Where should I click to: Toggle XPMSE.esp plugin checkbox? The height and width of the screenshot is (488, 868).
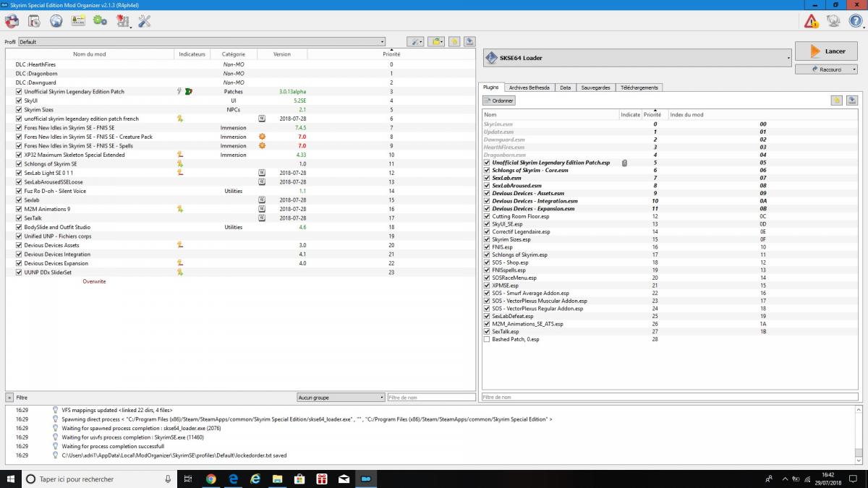487,286
